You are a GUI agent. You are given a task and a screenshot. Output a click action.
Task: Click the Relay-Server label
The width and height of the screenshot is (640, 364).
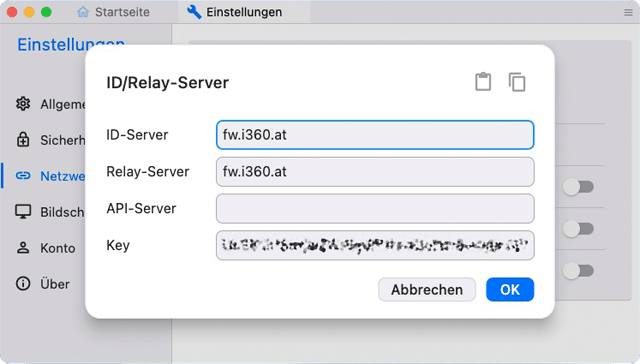148,171
